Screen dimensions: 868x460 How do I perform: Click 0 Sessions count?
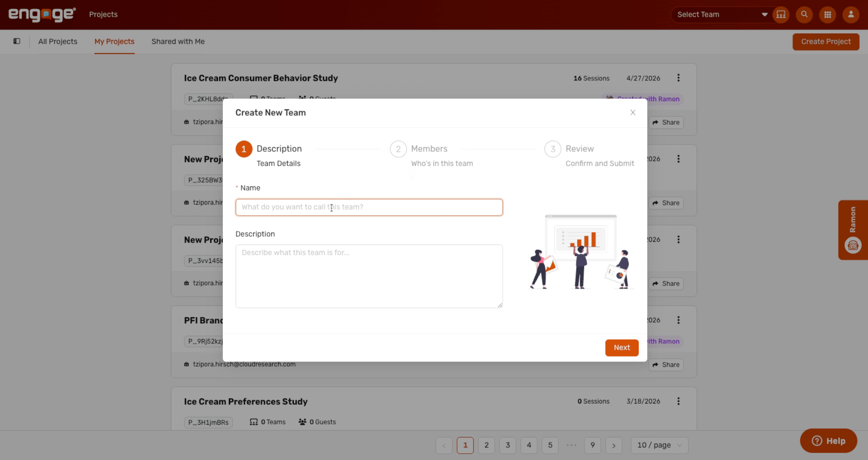pos(594,401)
